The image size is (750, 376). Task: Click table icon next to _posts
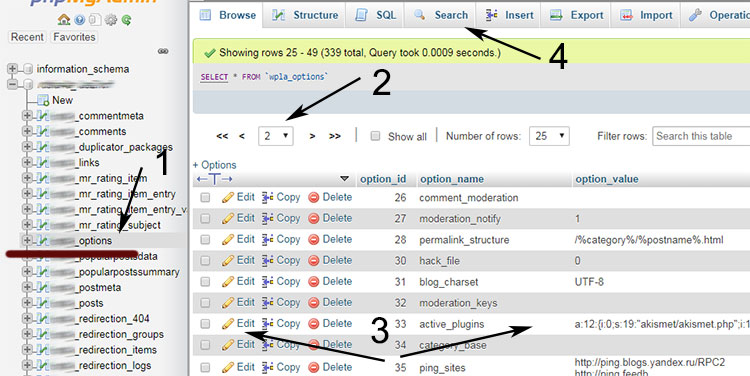(43, 303)
